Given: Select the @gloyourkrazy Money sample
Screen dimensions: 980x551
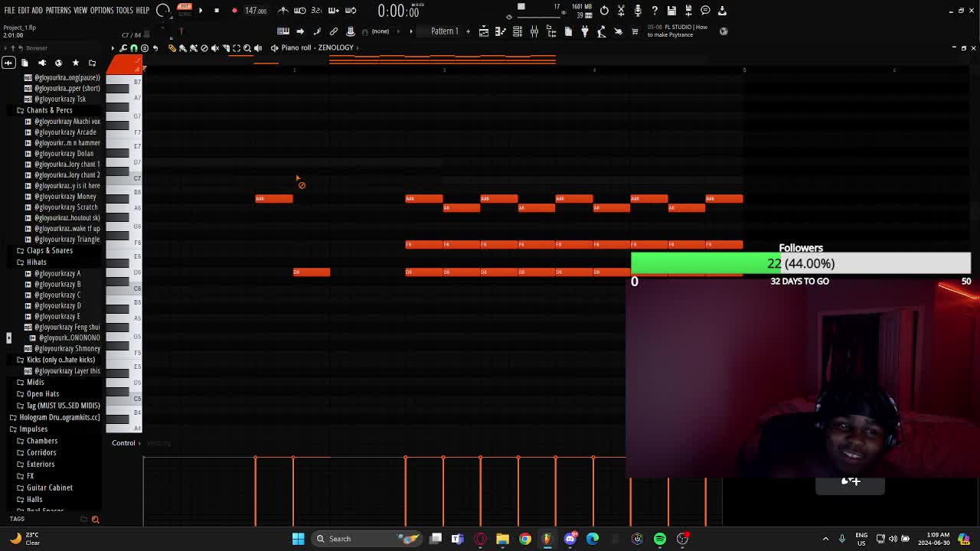Looking at the screenshot, I should (x=65, y=197).
